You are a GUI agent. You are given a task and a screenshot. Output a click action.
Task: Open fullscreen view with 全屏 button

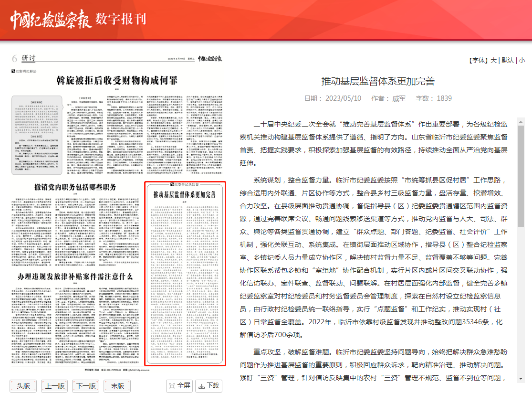[179, 386]
